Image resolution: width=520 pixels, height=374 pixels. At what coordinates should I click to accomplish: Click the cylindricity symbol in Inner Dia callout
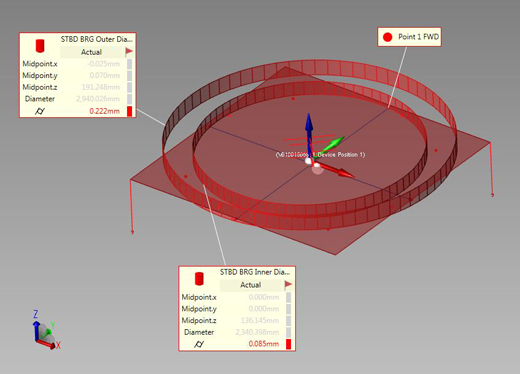(199, 344)
